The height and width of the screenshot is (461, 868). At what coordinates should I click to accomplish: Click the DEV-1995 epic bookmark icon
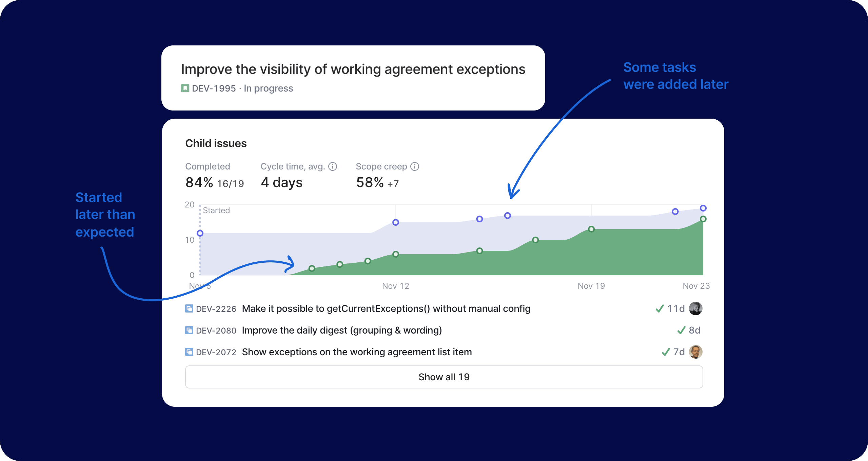point(185,88)
